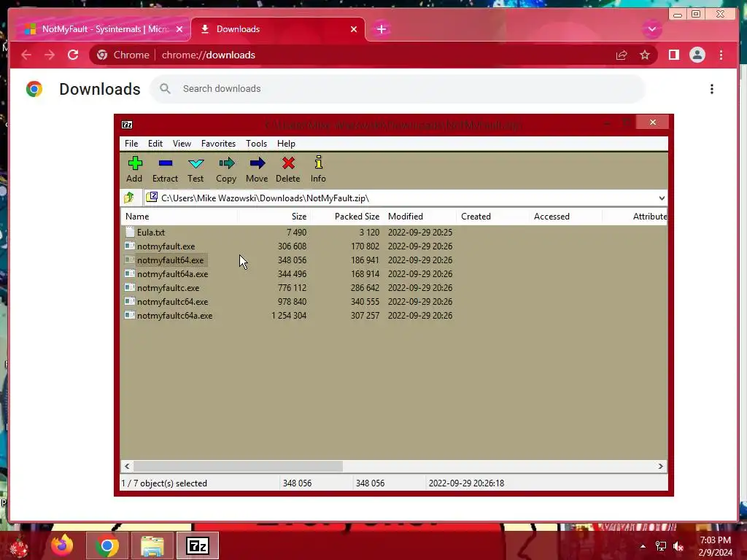Click the taskbar clock showing 7:03 PM
The height and width of the screenshot is (560, 747).
[x=715, y=546]
